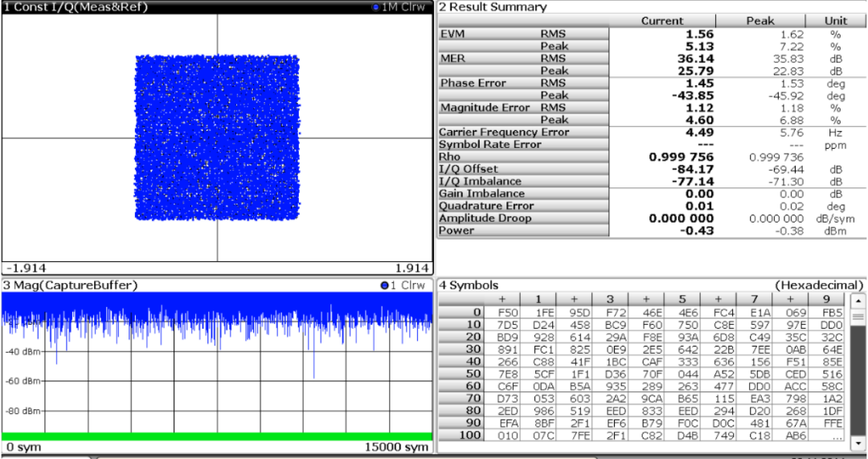Image resolution: width=868 pixels, height=459 pixels.
Task: Click the blue 1M Clrw trace indicator
Action: pos(399,7)
